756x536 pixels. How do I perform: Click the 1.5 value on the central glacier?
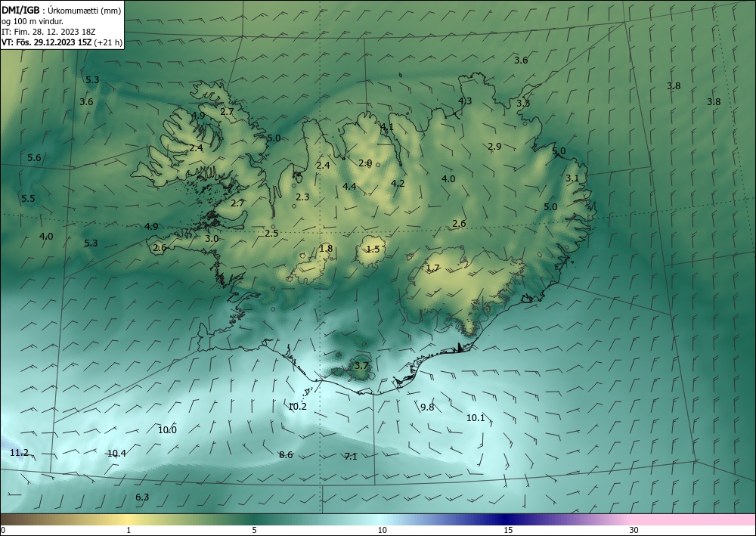pyautogui.click(x=373, y=249)
